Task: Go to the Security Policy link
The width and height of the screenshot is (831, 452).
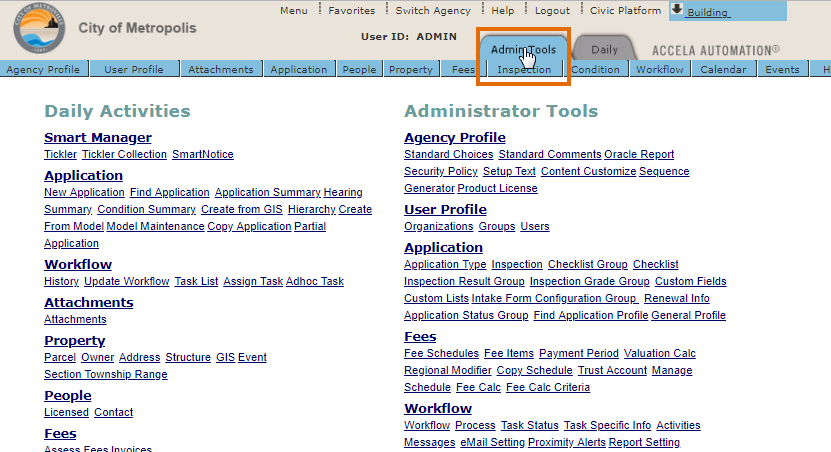Action: click(x=441, y=172)
